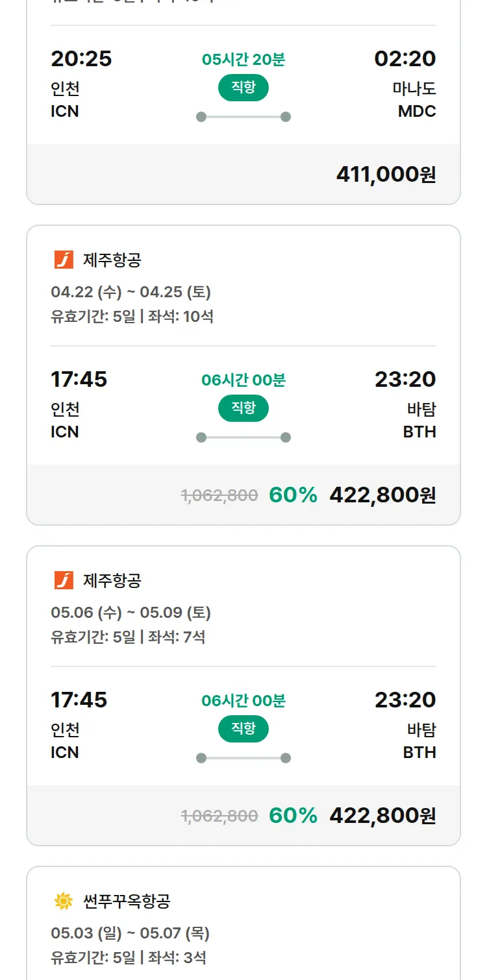Tap the 20:25 Incheon departure time

[x=81, y=58]
